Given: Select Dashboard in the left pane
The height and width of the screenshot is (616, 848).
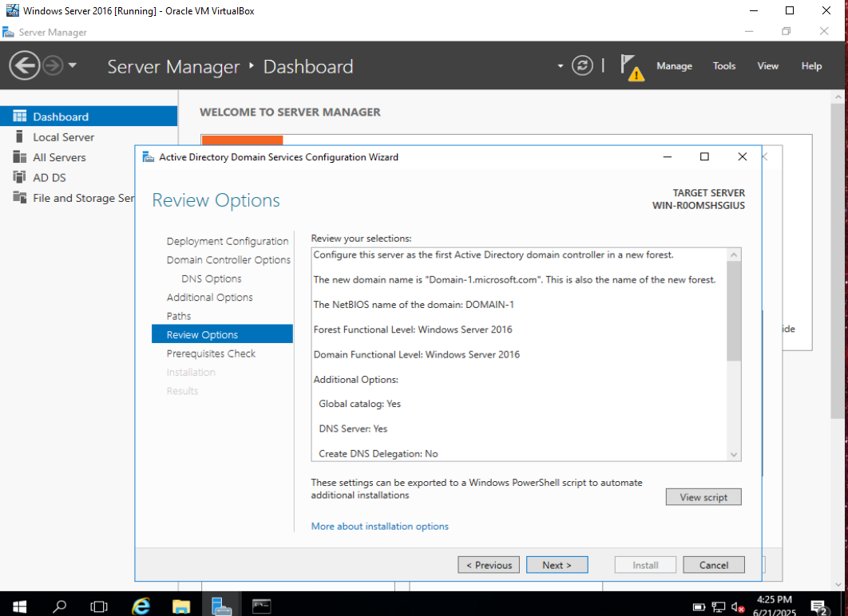Looking at the screenshot, I should pos(89,116).
